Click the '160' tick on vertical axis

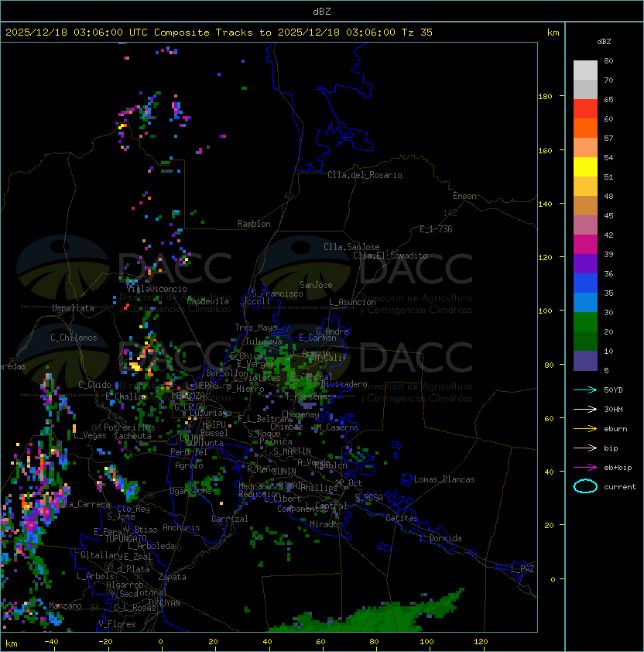[x=545, y=150]
